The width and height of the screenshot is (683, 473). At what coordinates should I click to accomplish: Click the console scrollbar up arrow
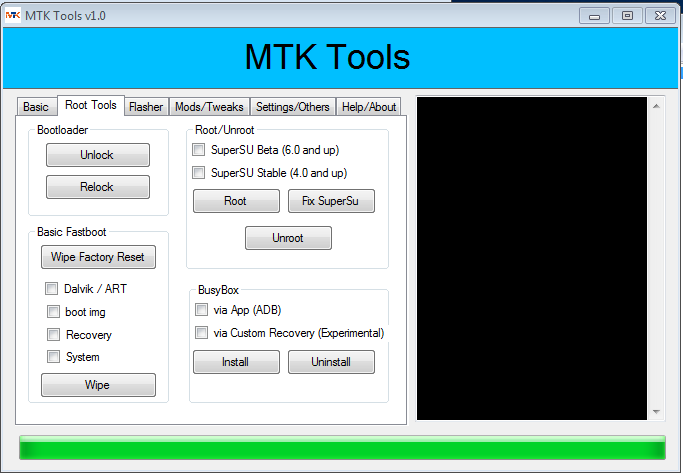click(656, 106)
